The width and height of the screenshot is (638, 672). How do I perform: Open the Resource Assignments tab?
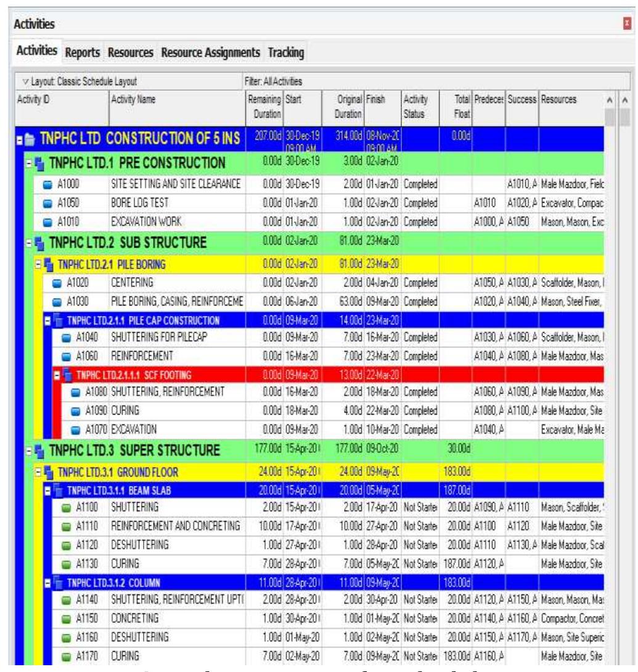point(211,53)
